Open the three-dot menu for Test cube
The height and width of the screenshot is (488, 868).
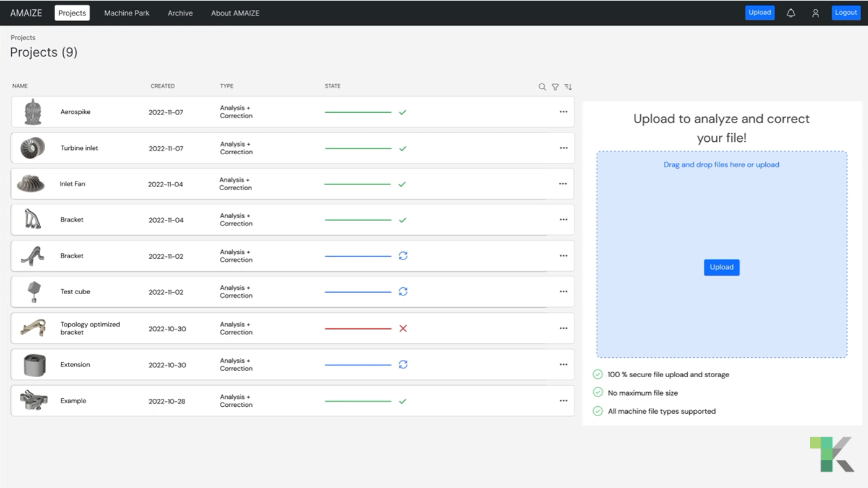tap(563, 292)
